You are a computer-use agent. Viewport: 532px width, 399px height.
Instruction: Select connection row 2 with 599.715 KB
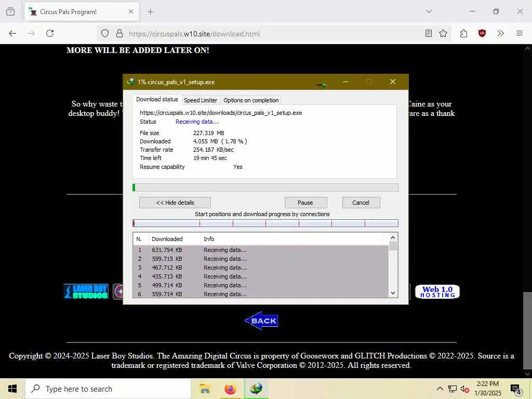pos(261,259)
